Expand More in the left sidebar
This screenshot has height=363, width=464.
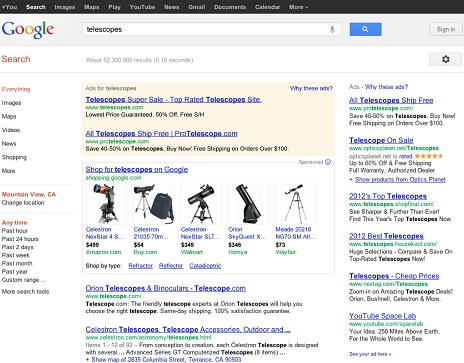(x=8, y=171)
